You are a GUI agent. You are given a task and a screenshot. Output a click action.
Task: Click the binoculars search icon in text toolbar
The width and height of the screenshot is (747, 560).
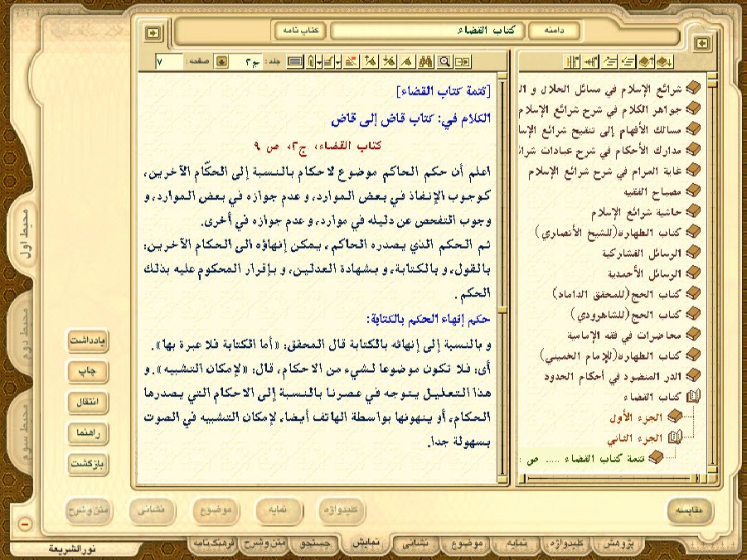[426, 61]
